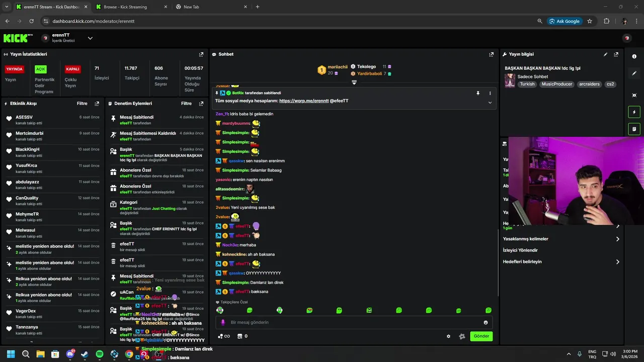Click the purple microphone icon in message box
This screenshot has width=644, height=362.
coord(223,322)
